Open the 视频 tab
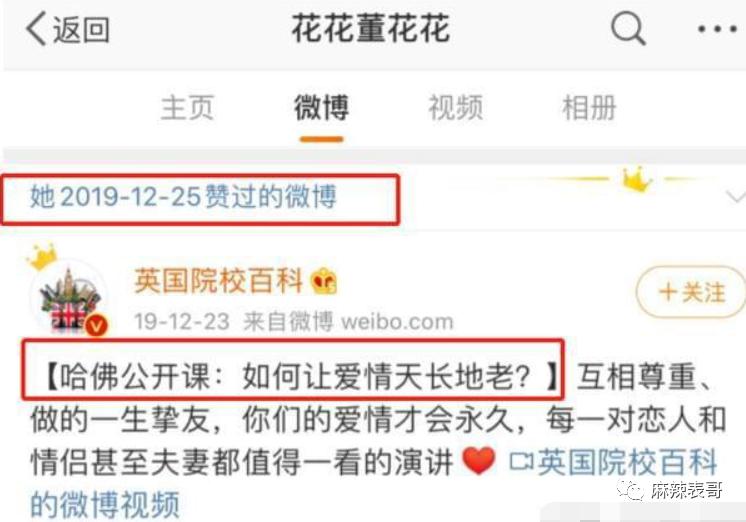Image resolution: width=746 pixels, height=522 pixels. [455, 108]
